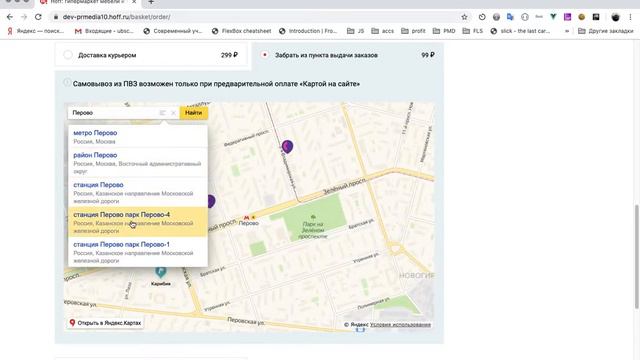Choose метро Перово suggestion
This screenshot has height=360, width=640.
coord(138,137)
